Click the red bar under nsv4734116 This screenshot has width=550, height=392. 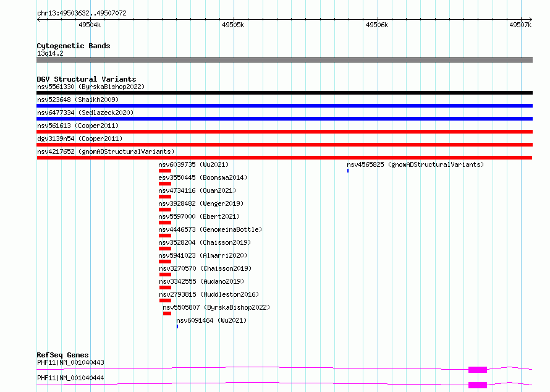[x=165, y=197]
